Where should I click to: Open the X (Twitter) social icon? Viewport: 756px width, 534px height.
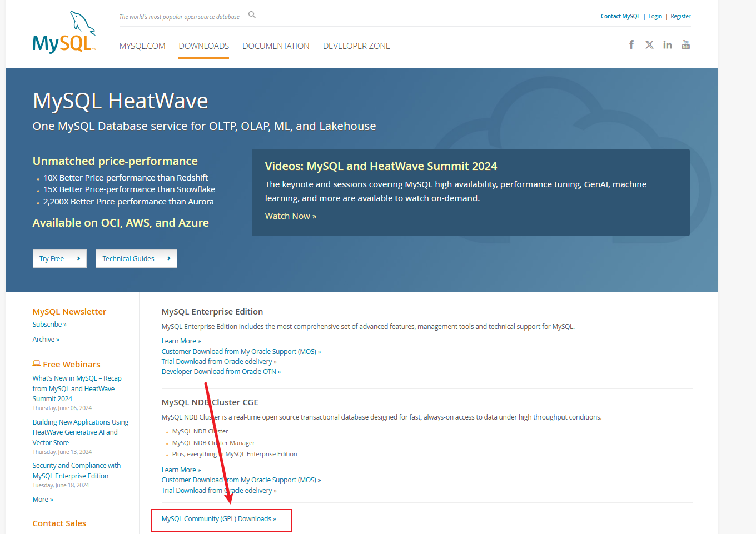pyautogui.click(x=649, y=45)
